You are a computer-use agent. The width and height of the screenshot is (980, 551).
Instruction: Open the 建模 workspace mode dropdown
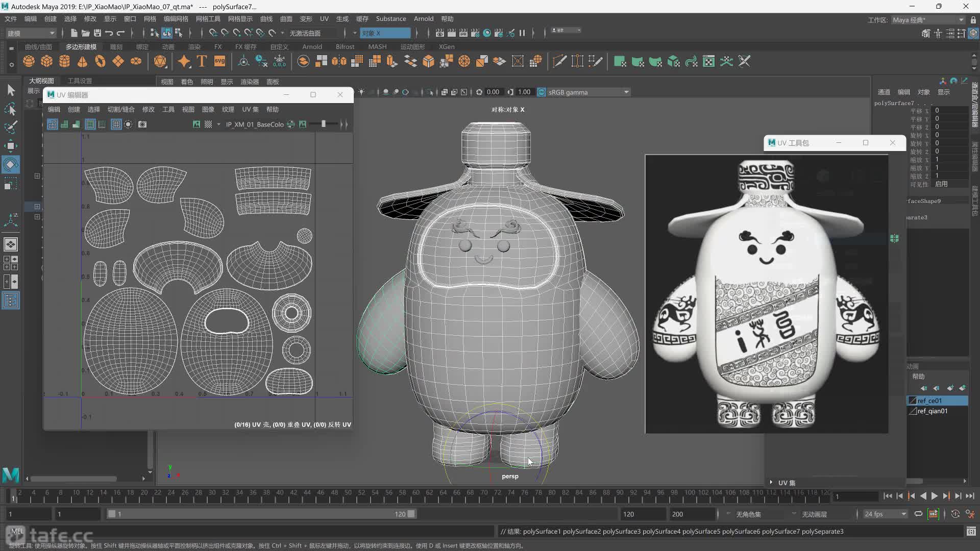pos(31,33)
